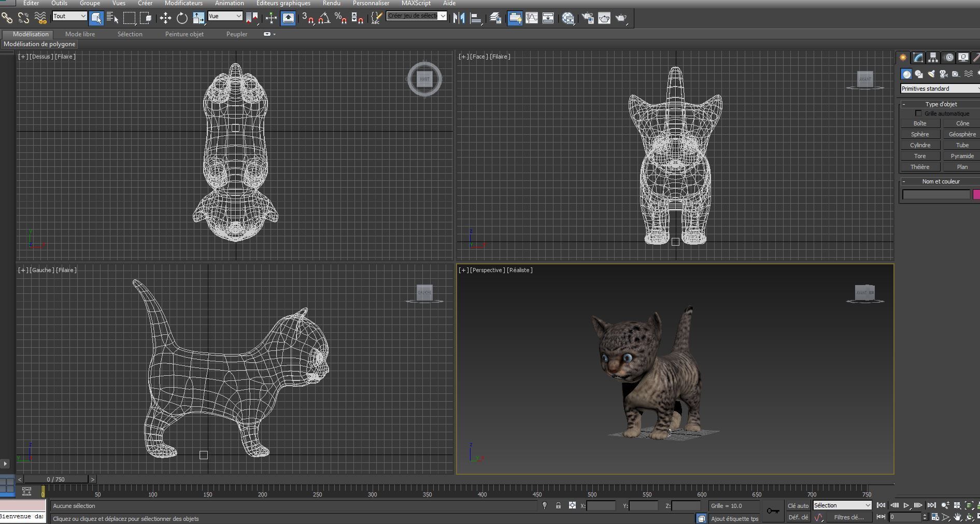Open the Rendu menu
This screenshot has height=524, width=980.
click(x=332, y=3)
